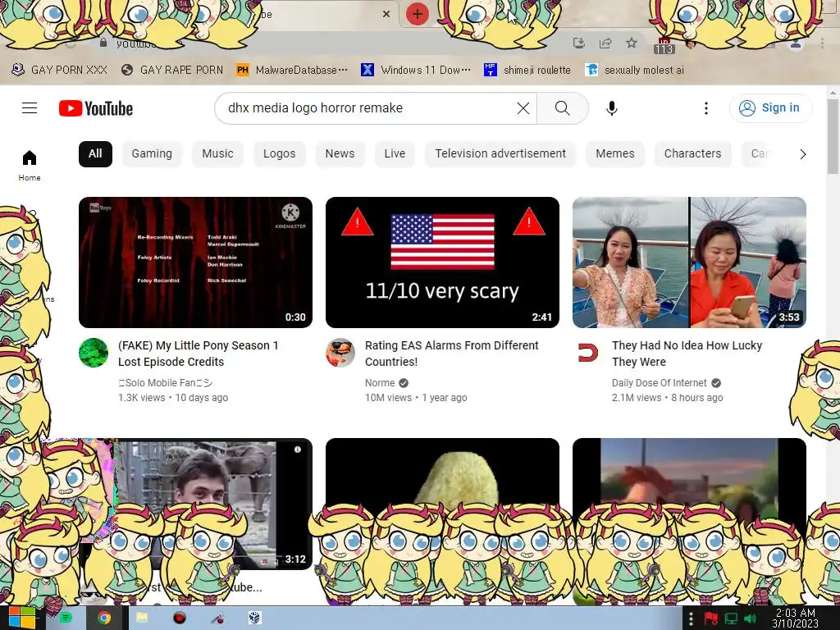Visit Daily Dose Of Internet channel name

click(659, 383)
